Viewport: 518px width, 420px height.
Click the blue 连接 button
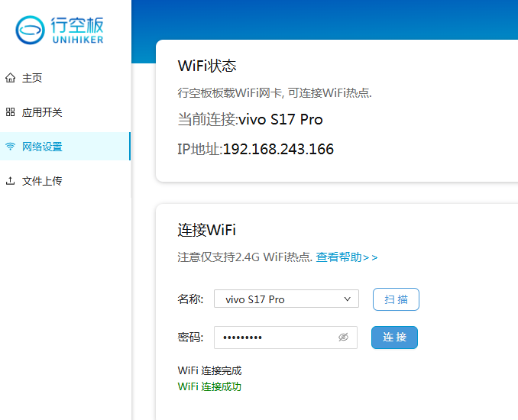[x=394, y=338]
